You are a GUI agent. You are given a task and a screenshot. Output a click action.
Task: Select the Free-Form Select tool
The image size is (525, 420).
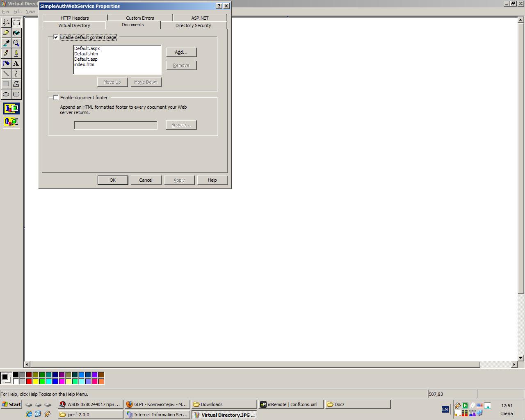(6, 23)
